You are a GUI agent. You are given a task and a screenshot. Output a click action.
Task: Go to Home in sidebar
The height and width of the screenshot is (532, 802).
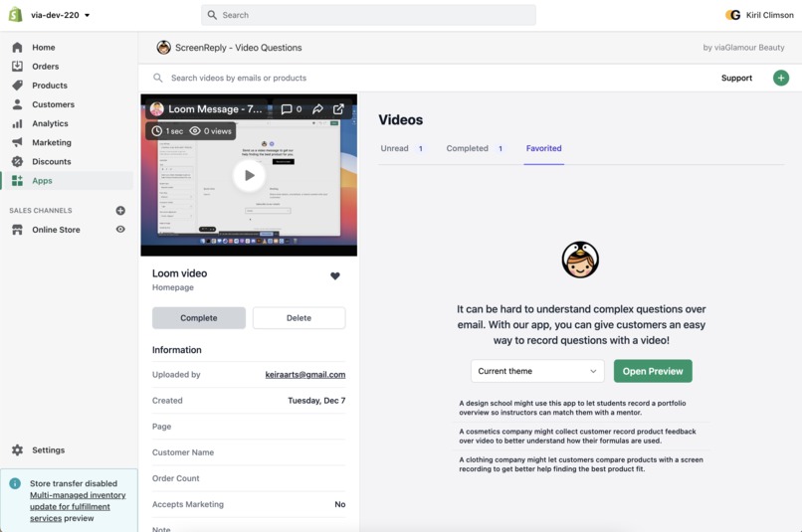tap(44, 47)
